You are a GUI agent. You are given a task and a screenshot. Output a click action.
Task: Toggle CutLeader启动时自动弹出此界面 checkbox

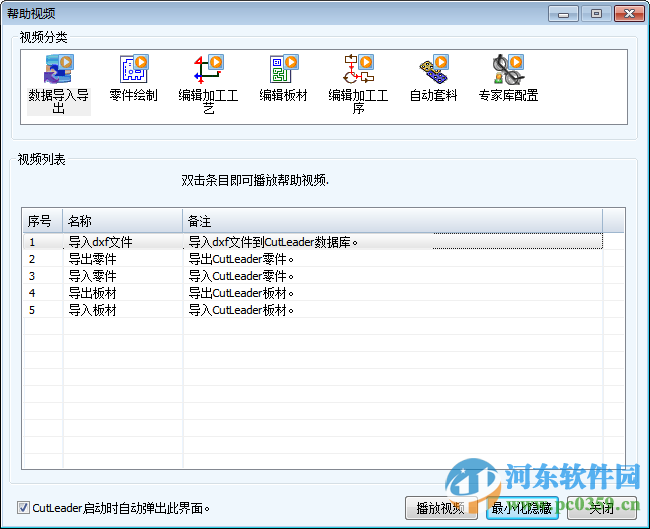pos(23,507)
